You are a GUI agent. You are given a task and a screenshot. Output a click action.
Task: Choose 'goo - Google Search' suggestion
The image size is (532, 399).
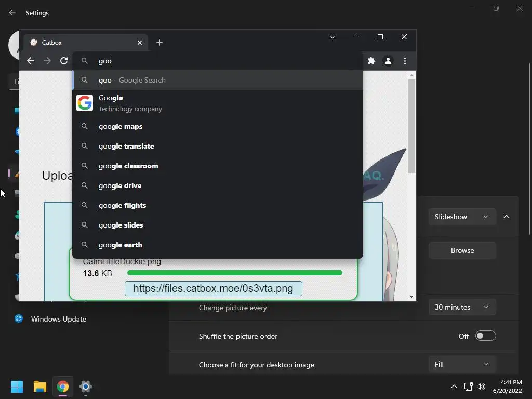click(x=218, y=80)
